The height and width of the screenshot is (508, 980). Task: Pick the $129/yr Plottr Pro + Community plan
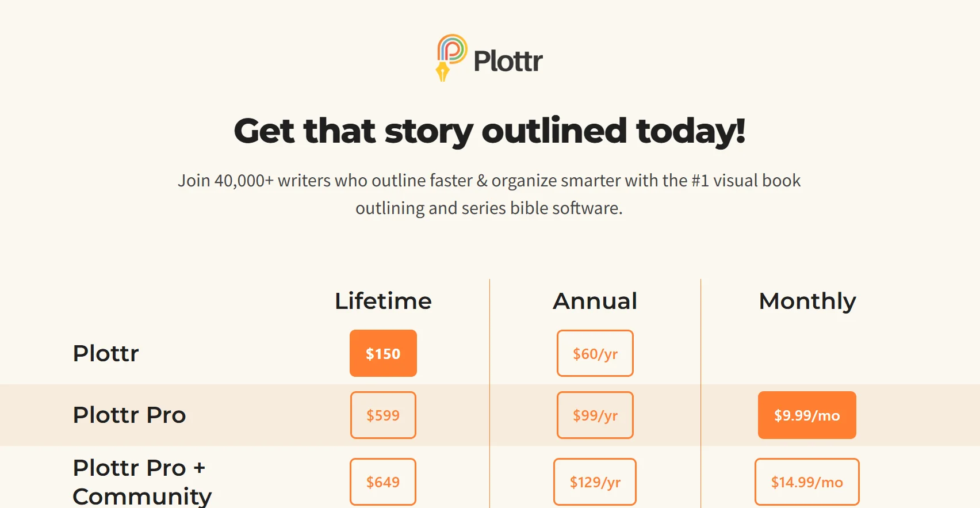[595, 482]
